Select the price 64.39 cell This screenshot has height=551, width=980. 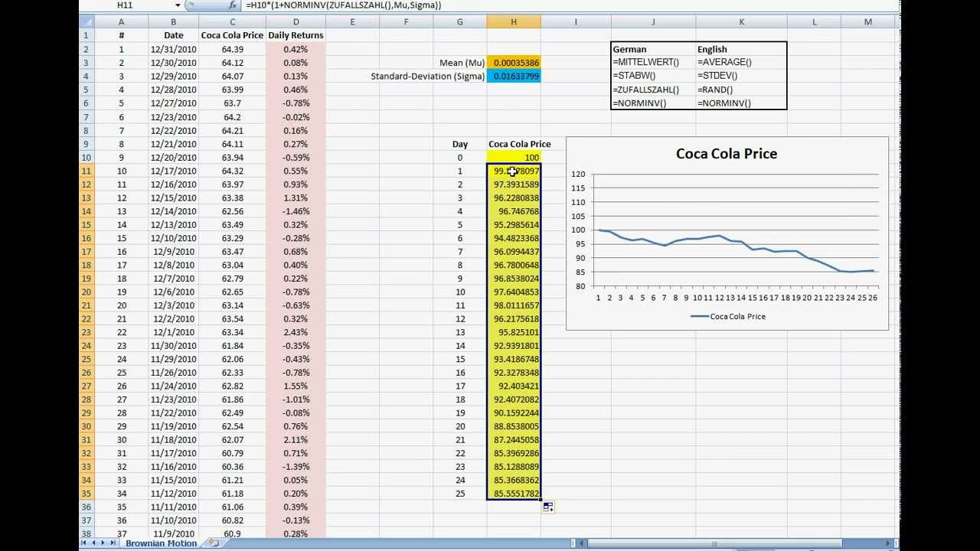(x=233, y=49)
